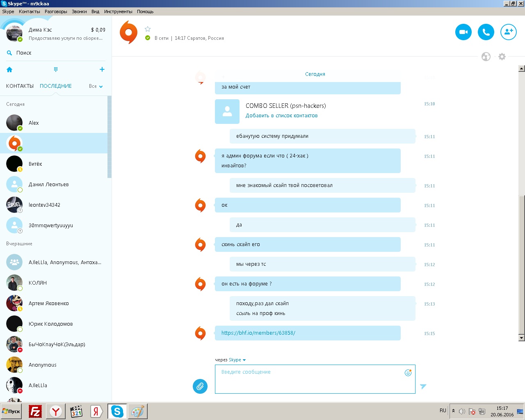Click the Введите сообщение message field
The height and width of the screenshot is (420, 525).
pyautogui.click(x=315, y=379)
